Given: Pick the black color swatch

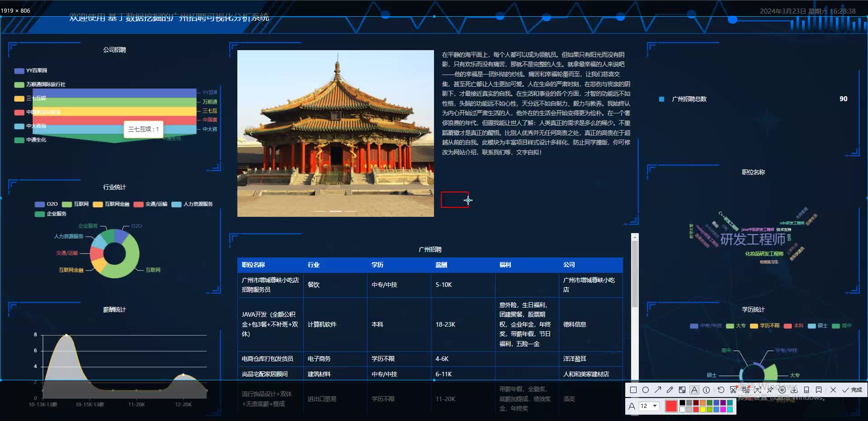Looking at the screenshot, I should 682,403.
